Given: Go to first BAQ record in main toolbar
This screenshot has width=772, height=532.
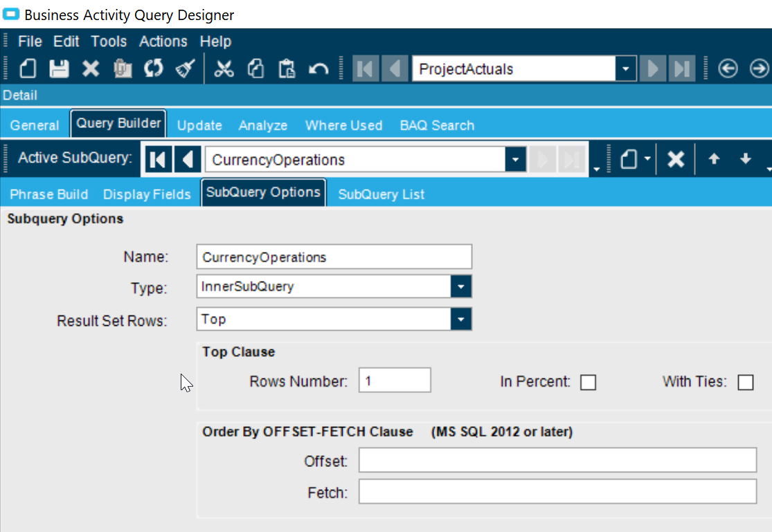Looking at the screenshot, I should click(x=366, y=68).
